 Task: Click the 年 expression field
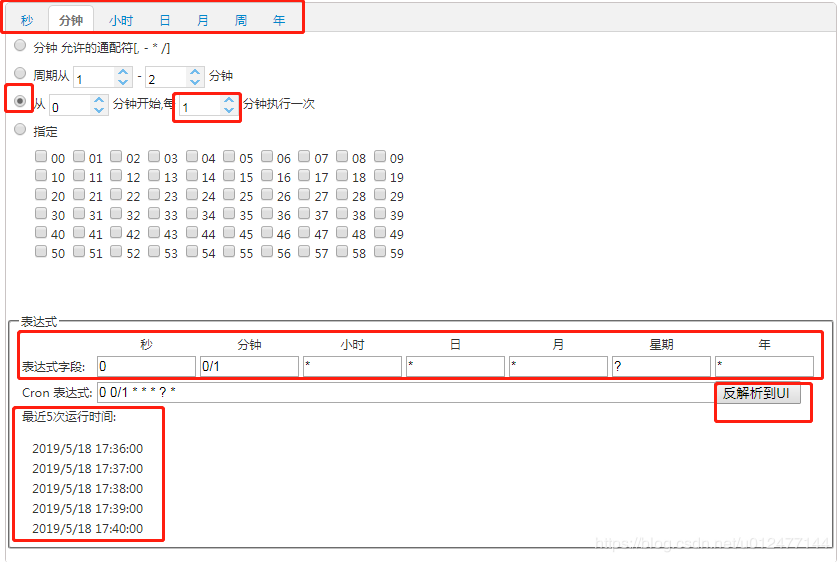point(765,367)
